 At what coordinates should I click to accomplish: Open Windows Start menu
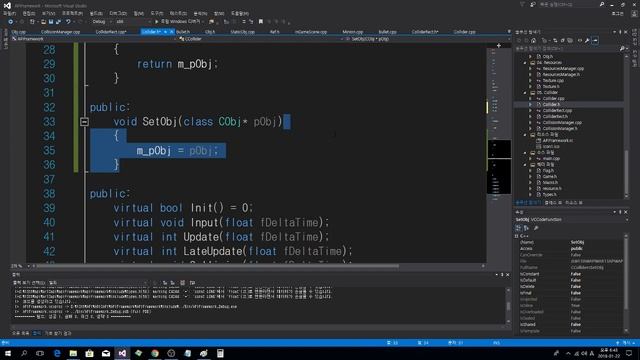(8, 353)
